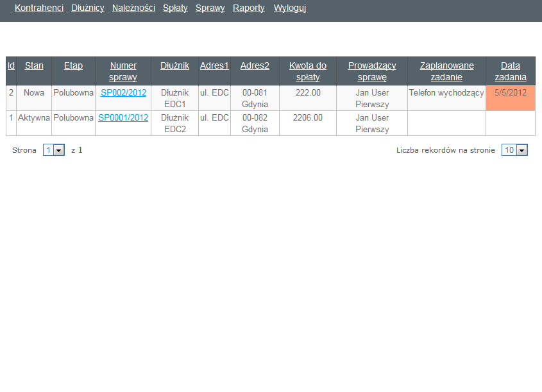
Task: Sort by Numer sprawy column header
Action: click(123, 71)
